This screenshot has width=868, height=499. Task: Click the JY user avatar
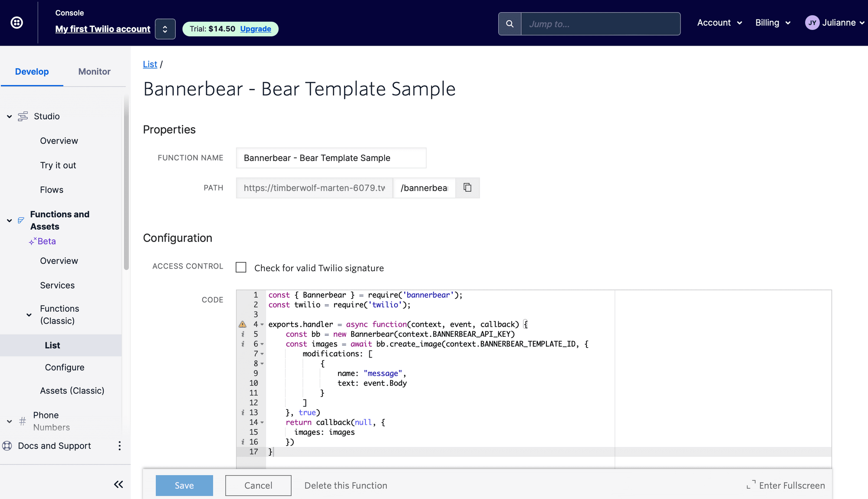(812, 23)
